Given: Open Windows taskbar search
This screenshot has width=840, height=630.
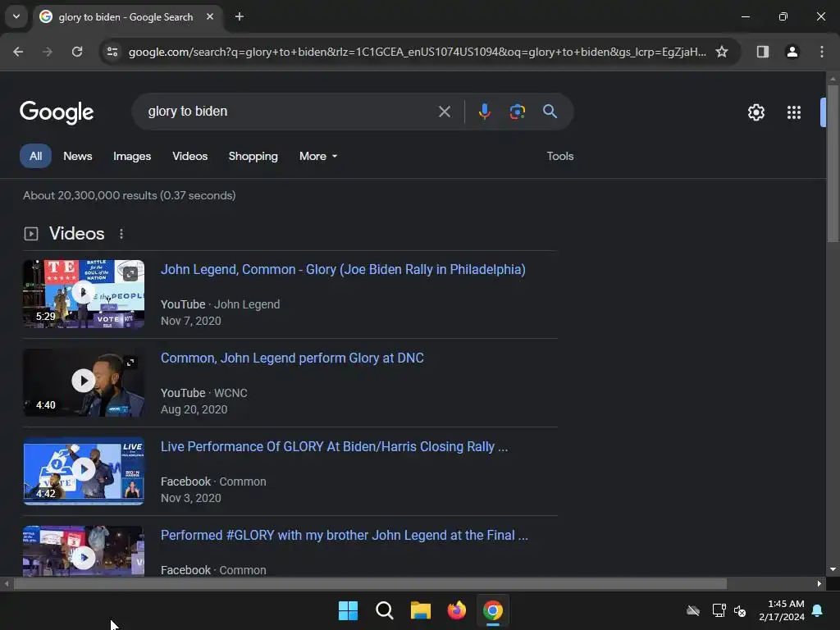Looking at the screenshot, I should tap(384, 610).
